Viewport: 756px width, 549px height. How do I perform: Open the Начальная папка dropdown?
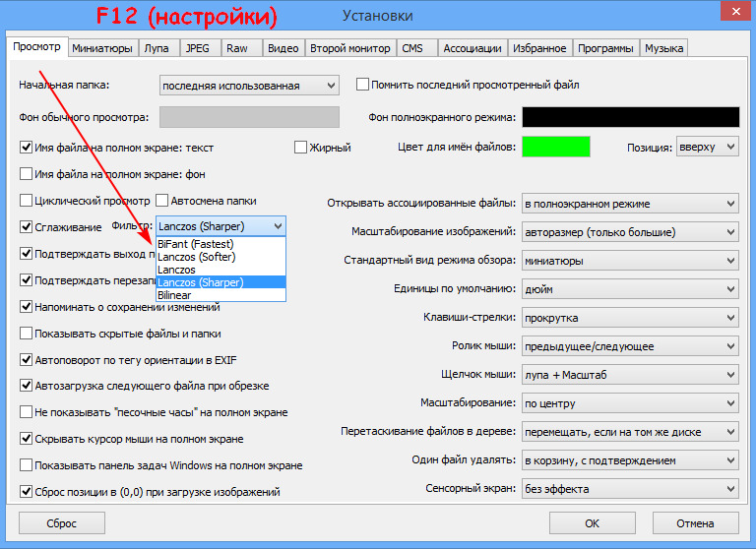[x=249, y=86]
